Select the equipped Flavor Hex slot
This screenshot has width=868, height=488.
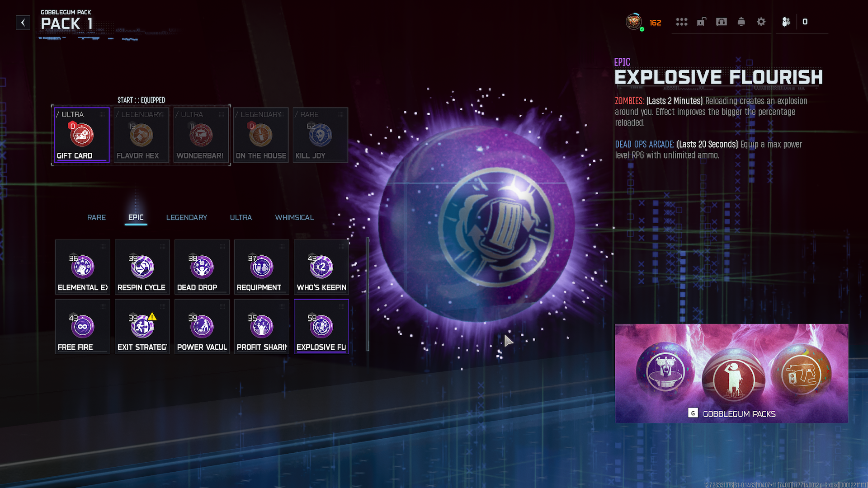click(142, 135)
